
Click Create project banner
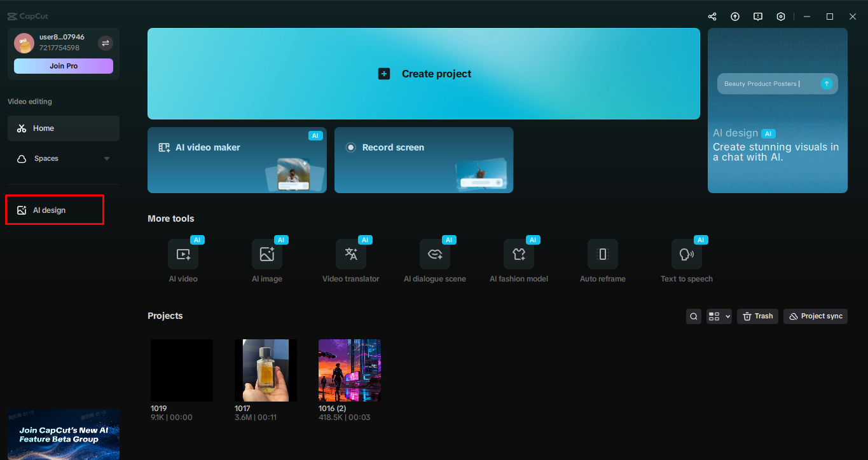[424, 73]
